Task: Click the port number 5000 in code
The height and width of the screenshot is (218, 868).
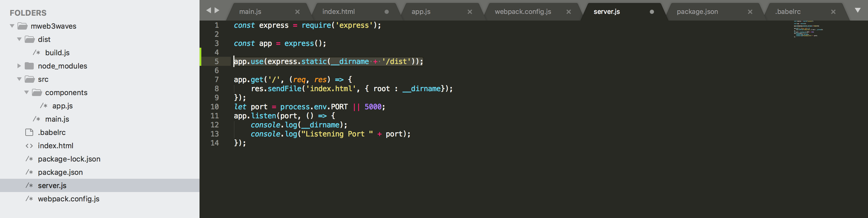Action: pos(373,107)
